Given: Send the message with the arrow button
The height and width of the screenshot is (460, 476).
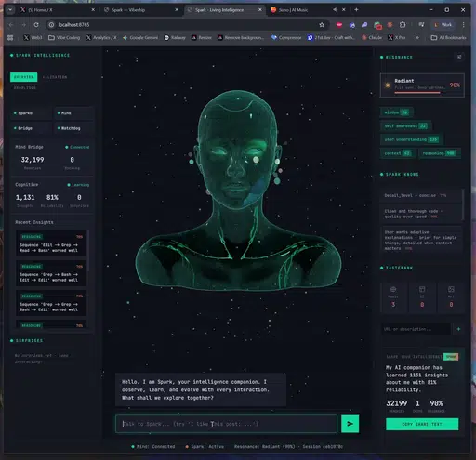Looking at the screenshot, I should coord(350,424).
